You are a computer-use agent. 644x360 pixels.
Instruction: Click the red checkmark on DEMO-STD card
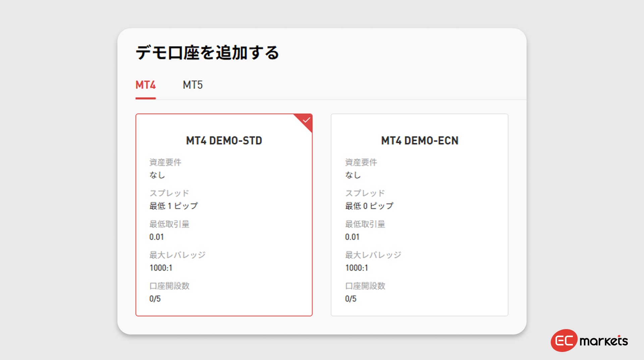306,120
